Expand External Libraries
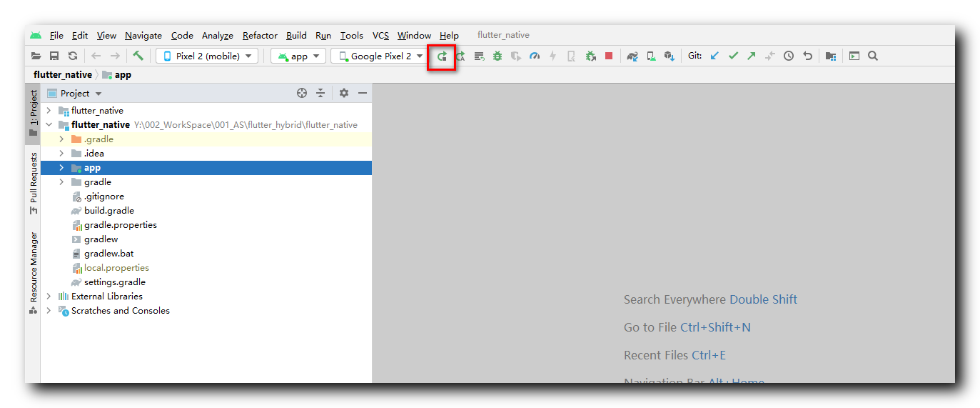980x408 pixels. pos(49,297)
